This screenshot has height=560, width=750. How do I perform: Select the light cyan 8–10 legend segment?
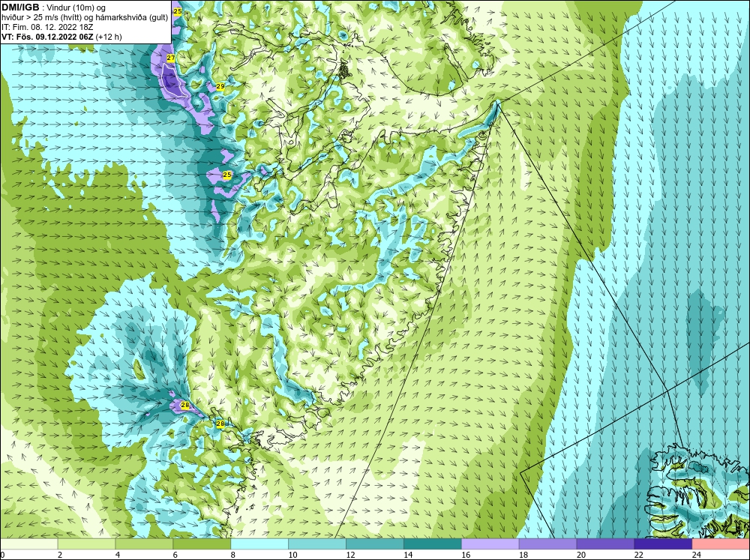(259, 544)
